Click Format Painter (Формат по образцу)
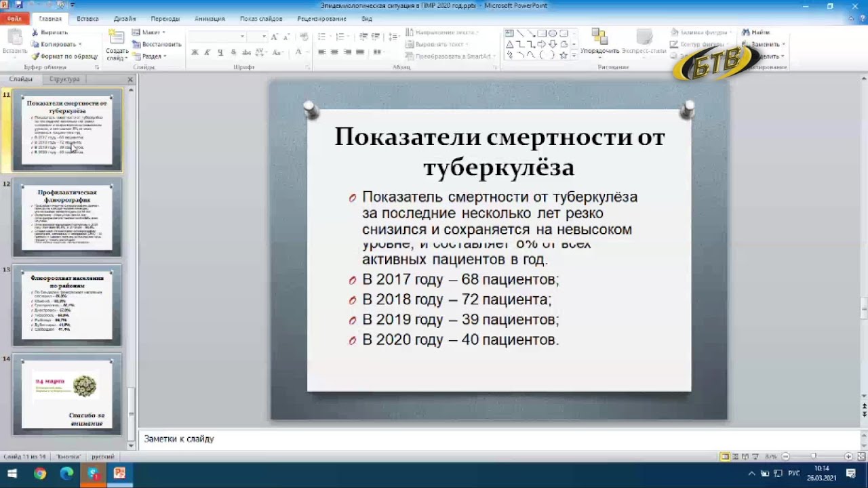This screenshot has height=488, width=868. (64, 56)
